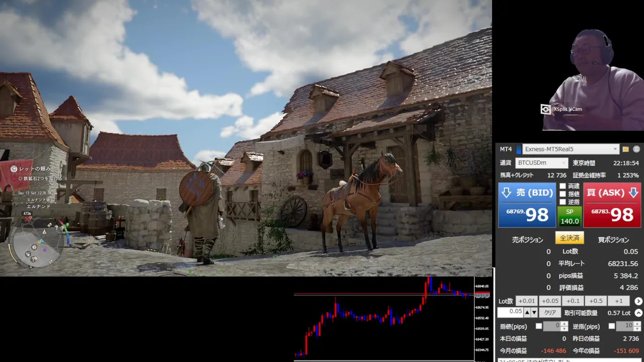Decrease lot size with the down arrow
The width and height of the screenshot is (644, 362).
coord(534,313)
